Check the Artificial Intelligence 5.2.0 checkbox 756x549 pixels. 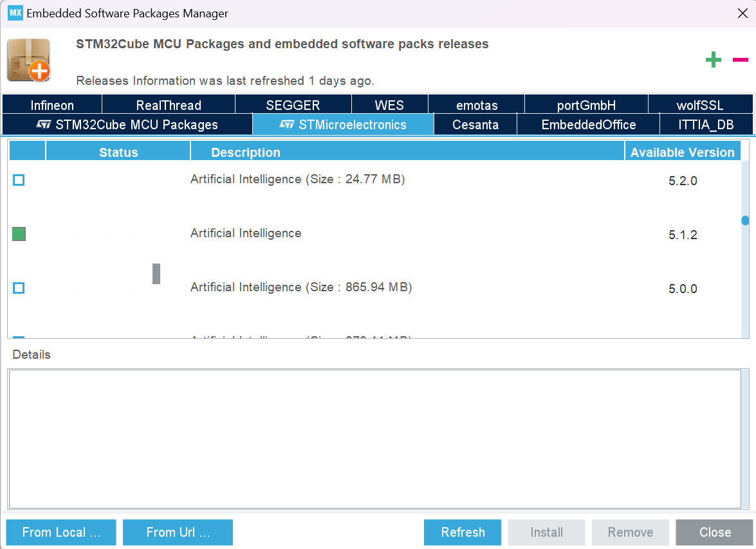click(18, 180)
